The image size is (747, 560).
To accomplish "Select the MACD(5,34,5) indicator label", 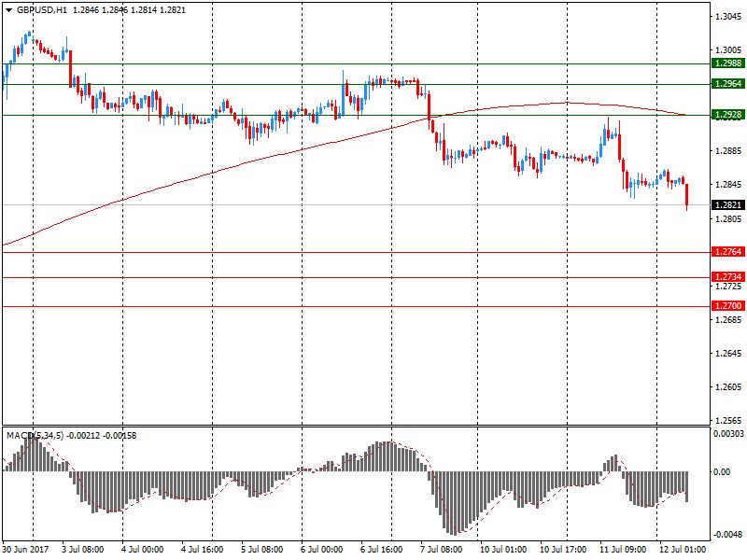I will point(35,436).
